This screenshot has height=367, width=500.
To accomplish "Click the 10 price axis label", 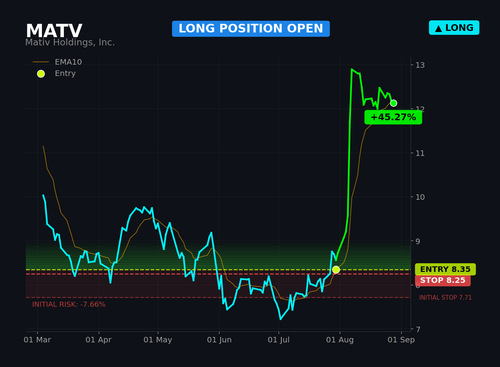I will point(420,197).
